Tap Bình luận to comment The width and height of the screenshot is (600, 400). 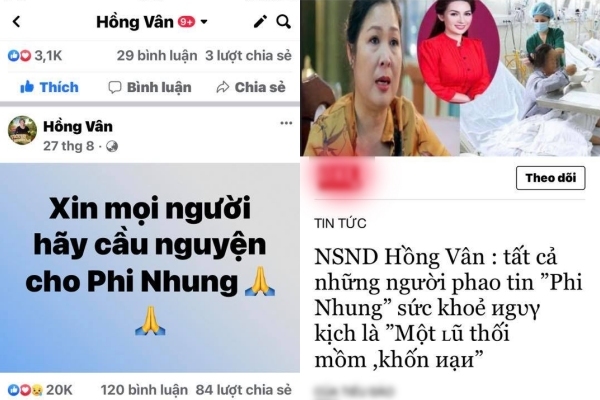pyautogui.click(x=150, y=87)
